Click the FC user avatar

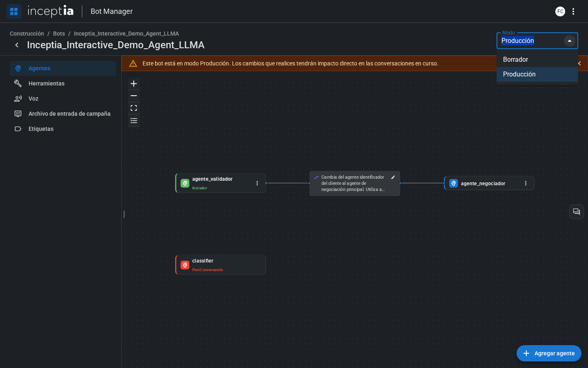pyautogui.click(x=560, y=11)
